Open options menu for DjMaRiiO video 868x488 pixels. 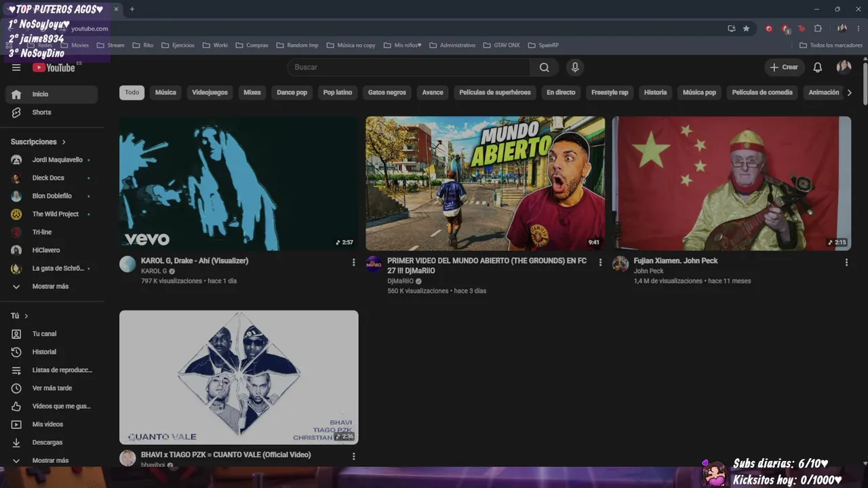tap(600, 262)
